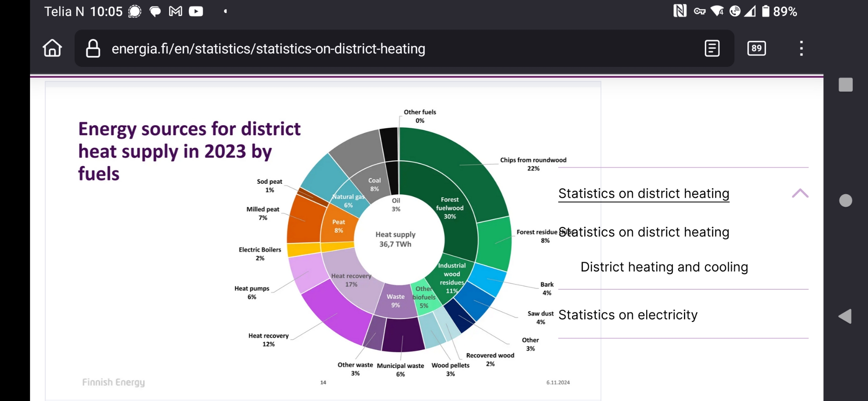Open underlined Statistics on district heating heading
The height and width of the screenshot is (401, 868).
(x=643, y=193)
